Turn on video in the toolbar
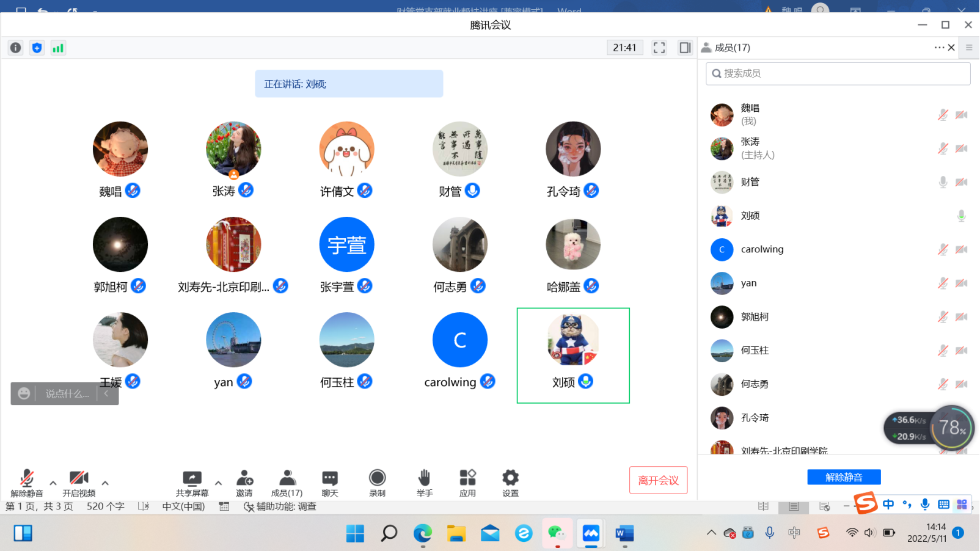 point(79,483)
